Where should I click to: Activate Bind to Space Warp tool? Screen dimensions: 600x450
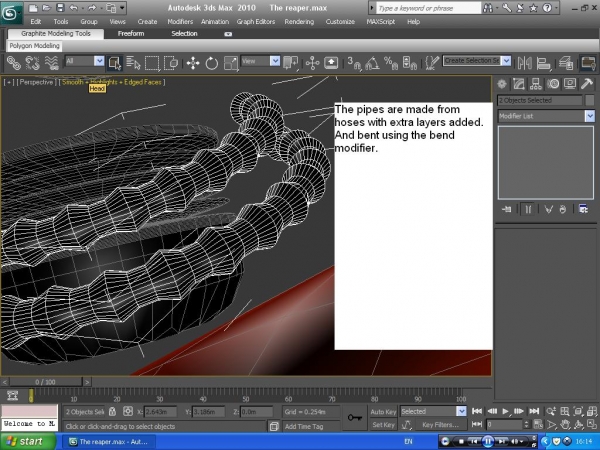tap(51, 63)
